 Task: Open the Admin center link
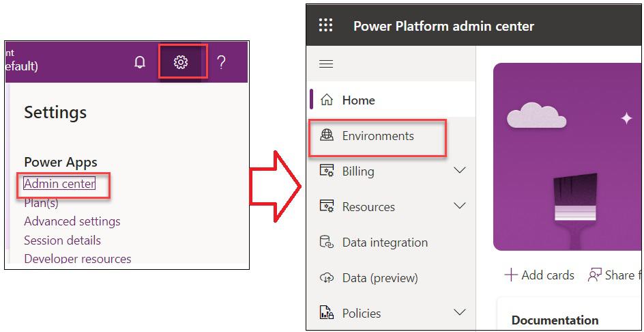tap(59, 184)
